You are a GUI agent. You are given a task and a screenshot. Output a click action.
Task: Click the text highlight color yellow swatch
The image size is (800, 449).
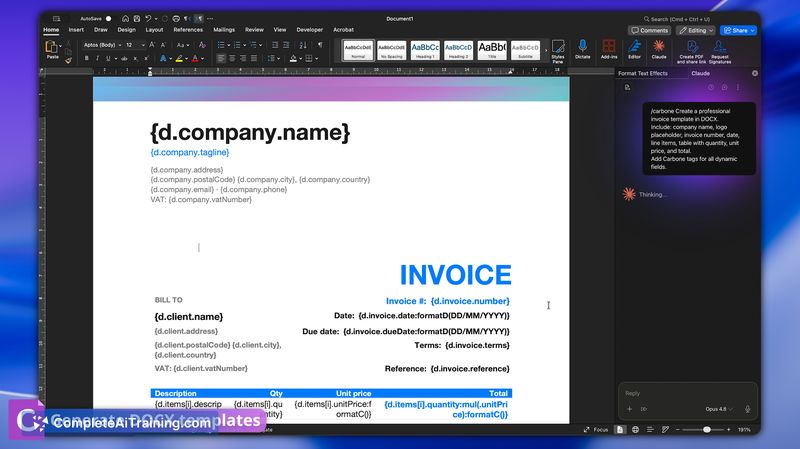[179, 59]
